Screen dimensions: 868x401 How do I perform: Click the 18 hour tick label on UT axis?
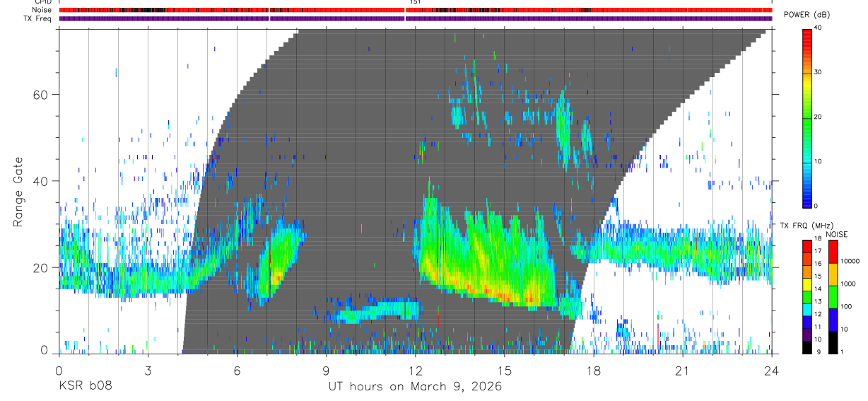click(x=594, y=371)
